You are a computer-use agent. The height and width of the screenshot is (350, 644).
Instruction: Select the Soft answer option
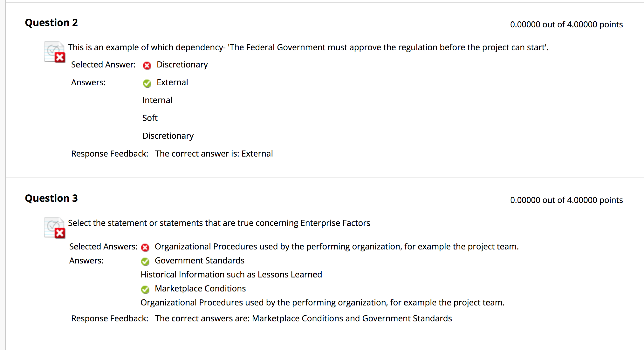[x=150, y=118]
